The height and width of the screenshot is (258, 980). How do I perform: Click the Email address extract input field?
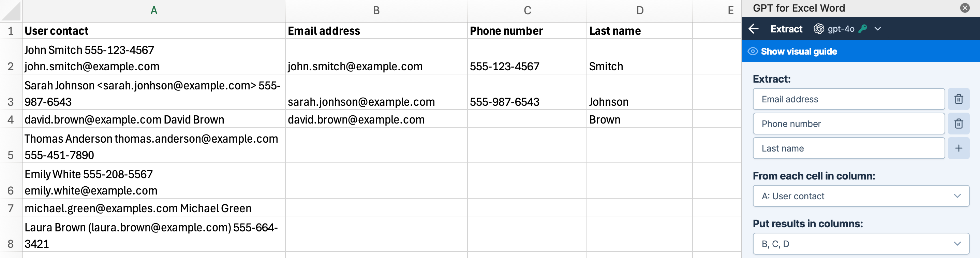[849, 99]
